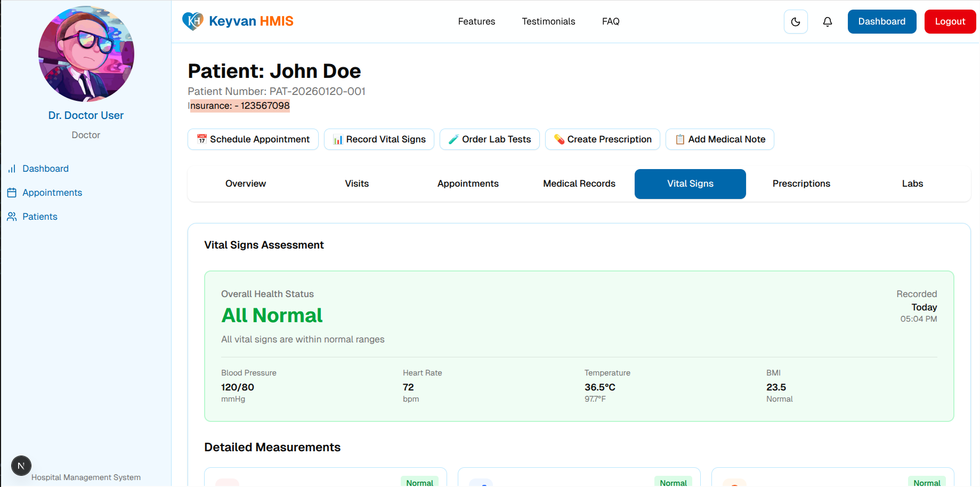Select the Patients people icon in sidebar

(12, 216)
